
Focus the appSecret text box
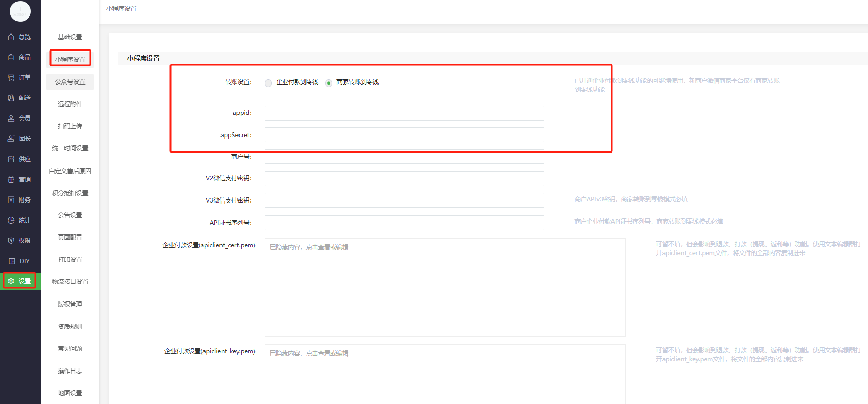pos(404,135)
